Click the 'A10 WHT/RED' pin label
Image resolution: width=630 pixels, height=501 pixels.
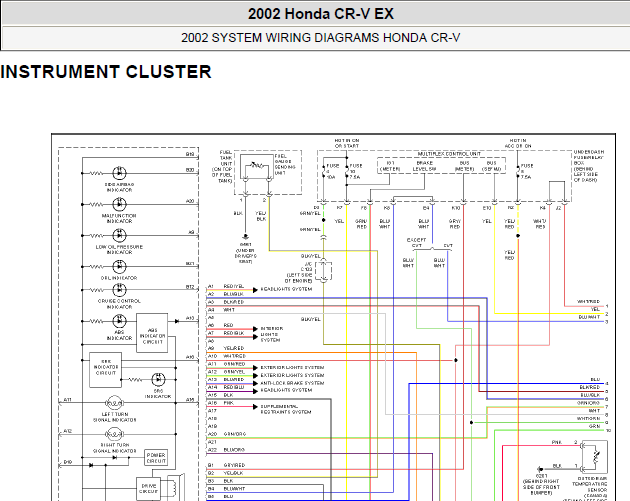227,356
